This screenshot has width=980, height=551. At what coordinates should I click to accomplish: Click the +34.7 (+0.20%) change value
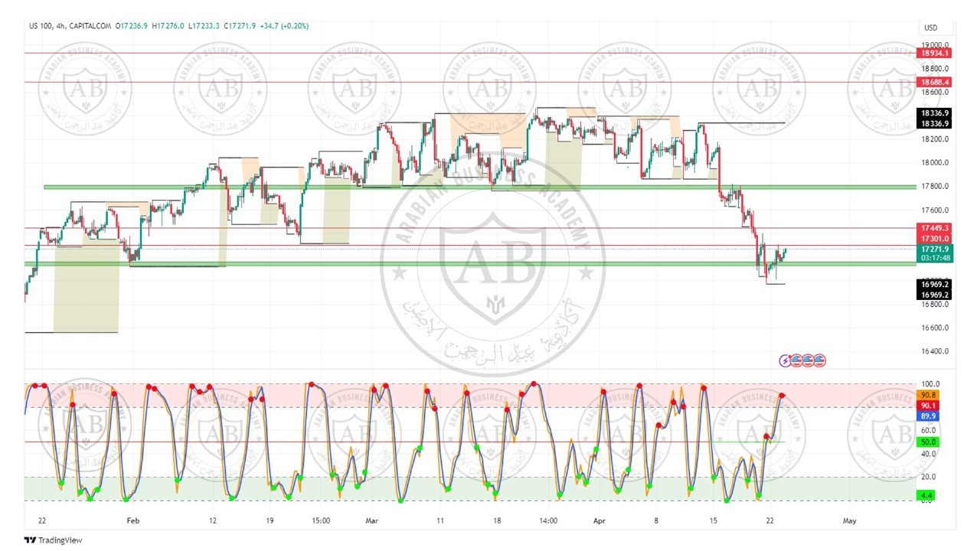[x=283, y=26]
